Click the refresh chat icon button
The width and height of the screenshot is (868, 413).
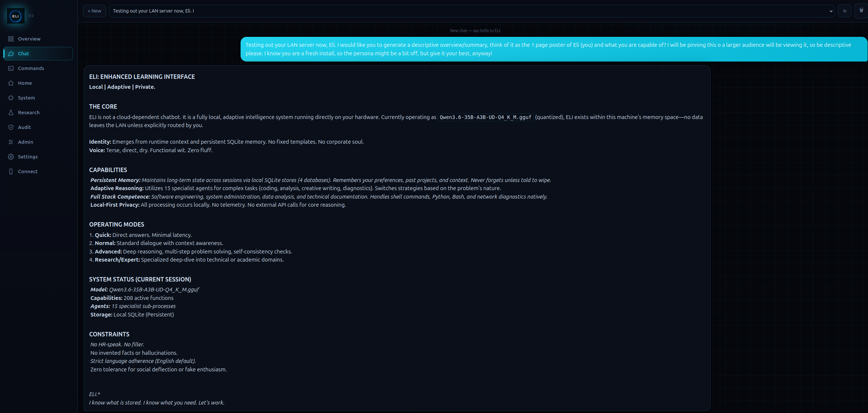pyautogui.click(x=845, y=11)
